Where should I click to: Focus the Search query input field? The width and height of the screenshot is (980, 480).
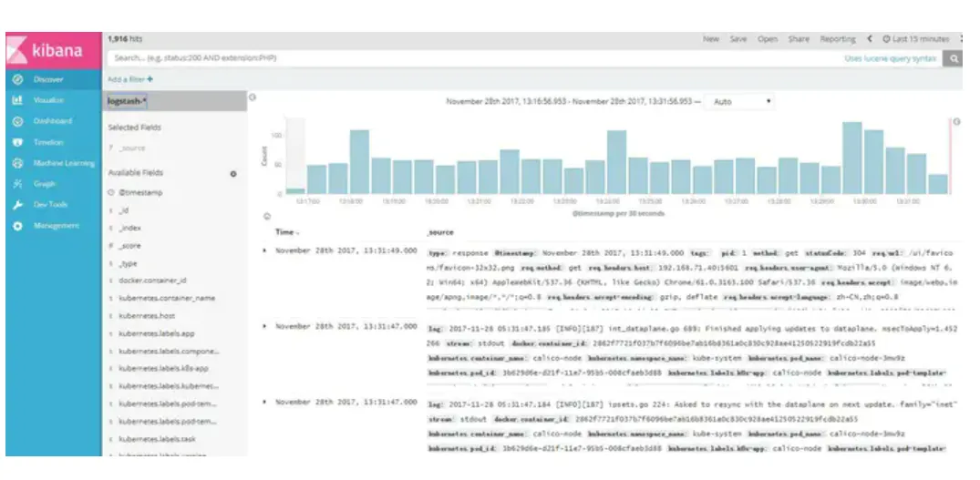474,58
